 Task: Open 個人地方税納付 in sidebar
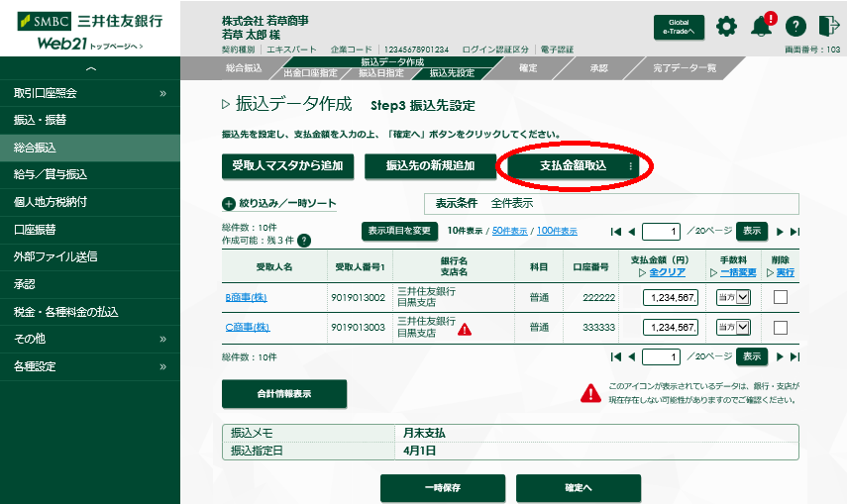[90, 202]
